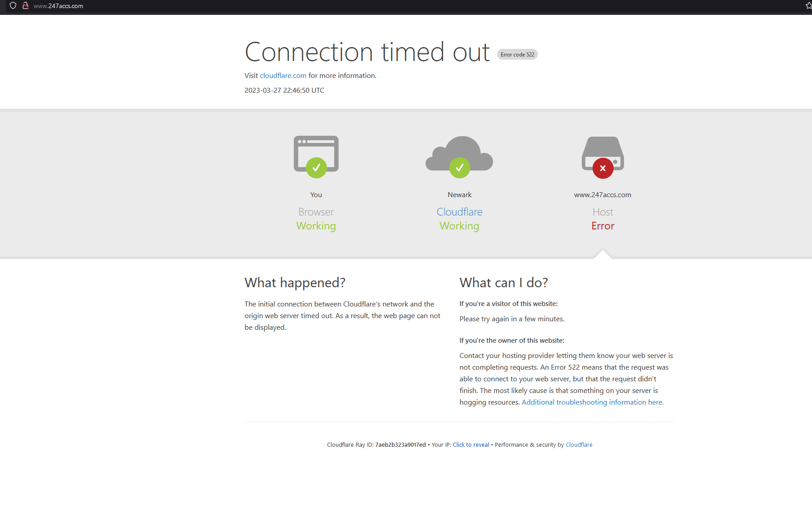Click the Connection timed out heading

[x=367, y=52]
